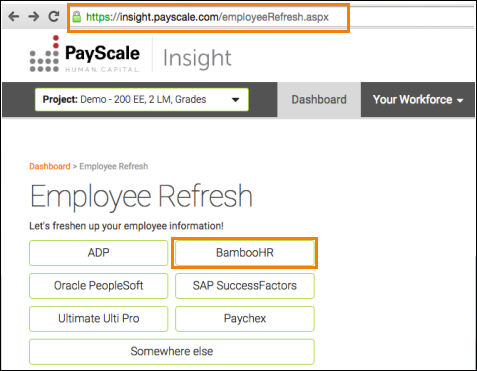Click the browser forward arrow
Image resolution: width=477 pixels, height=371 pixels.
pos(34,16)
